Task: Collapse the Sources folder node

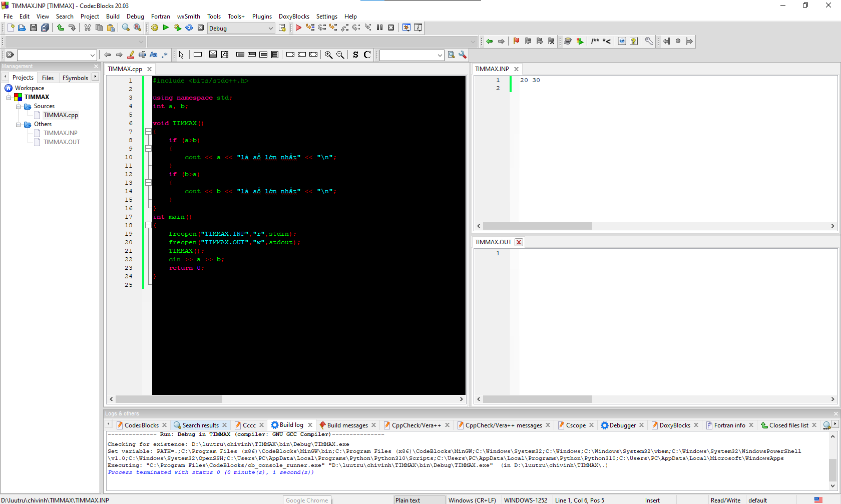Action: coord(19,106)
